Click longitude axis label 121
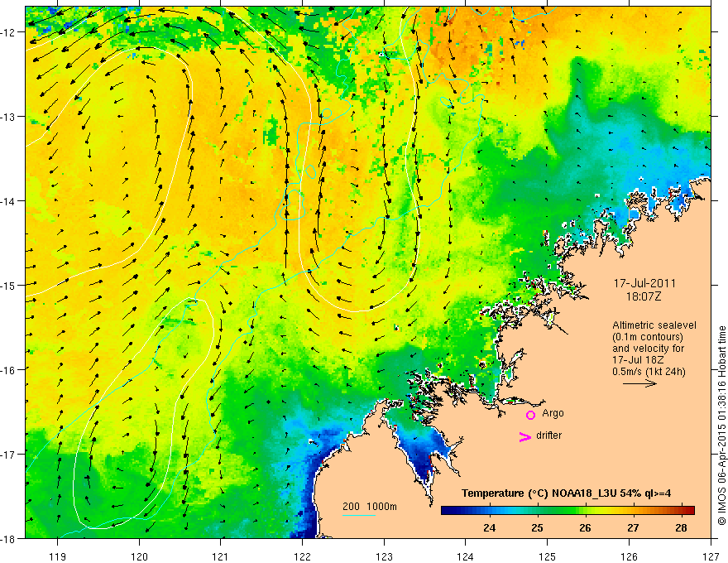Image resolution: width=728 pixels, height=563 pixels. 221,556
